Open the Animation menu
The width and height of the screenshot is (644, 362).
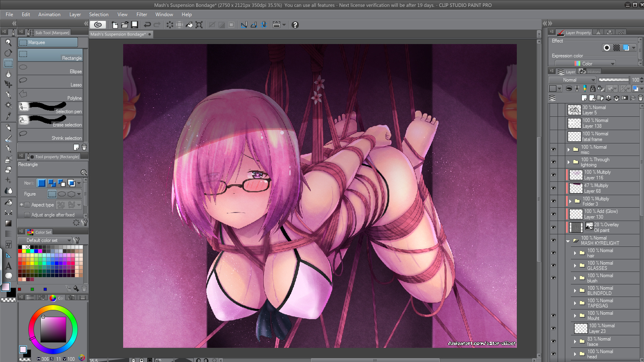pyautogui.click(x=49, y=15)
